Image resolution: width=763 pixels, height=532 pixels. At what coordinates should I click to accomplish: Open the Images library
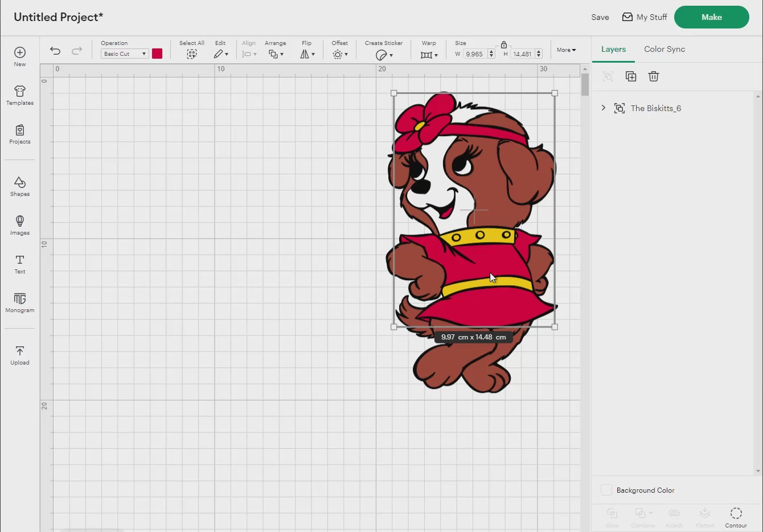20,225
